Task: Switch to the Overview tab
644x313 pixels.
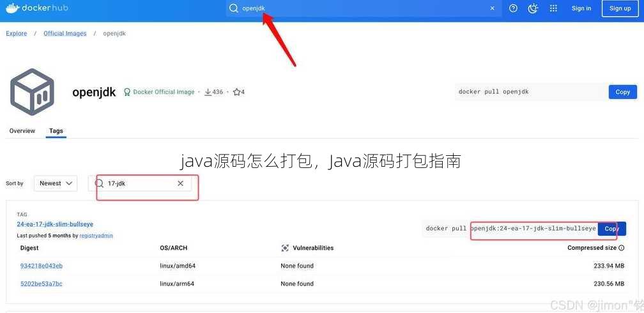Action: [22, 130]
